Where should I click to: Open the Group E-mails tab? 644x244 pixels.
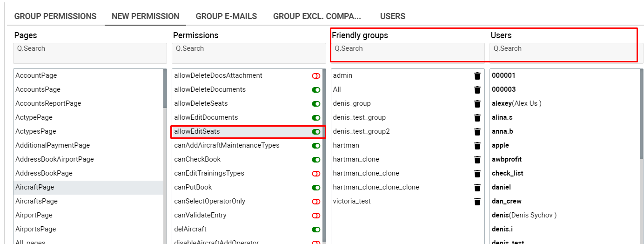click(x=226, y=16)
